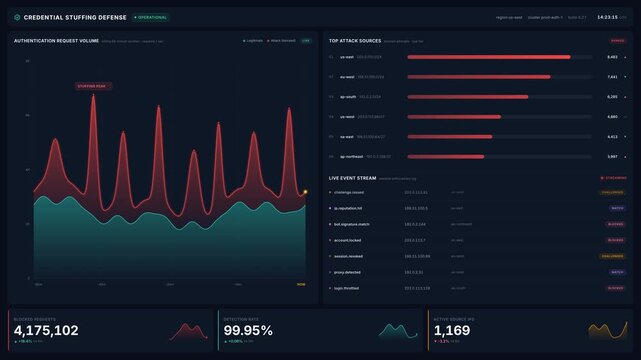Toggle the Legitimate series in chart legend
The image size is (641, 360).
coord(253,41)
